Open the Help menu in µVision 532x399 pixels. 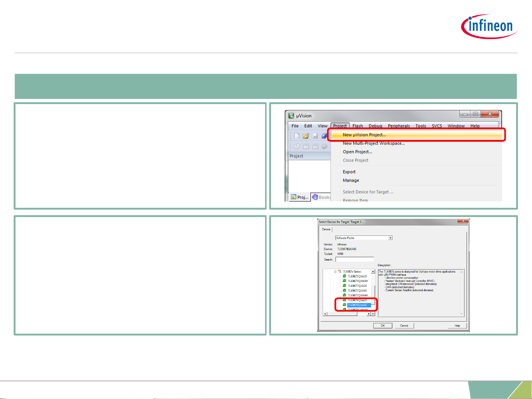pos(475,126)
